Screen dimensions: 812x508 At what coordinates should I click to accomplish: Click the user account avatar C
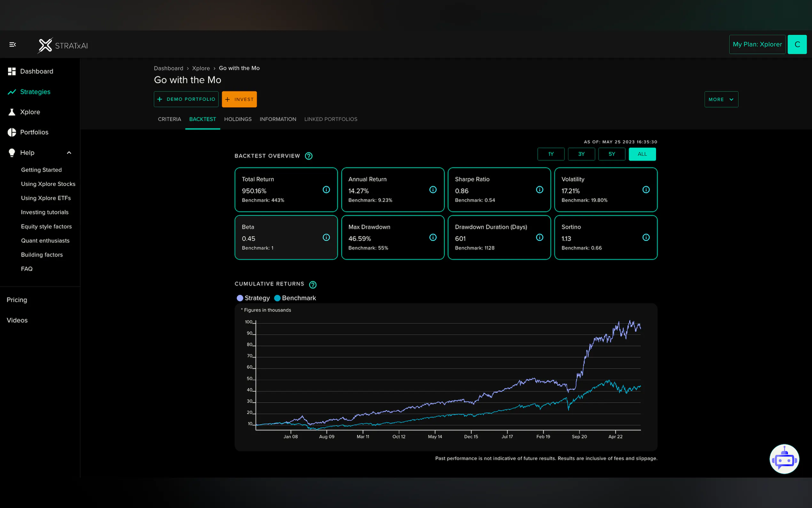pos(797,44)
